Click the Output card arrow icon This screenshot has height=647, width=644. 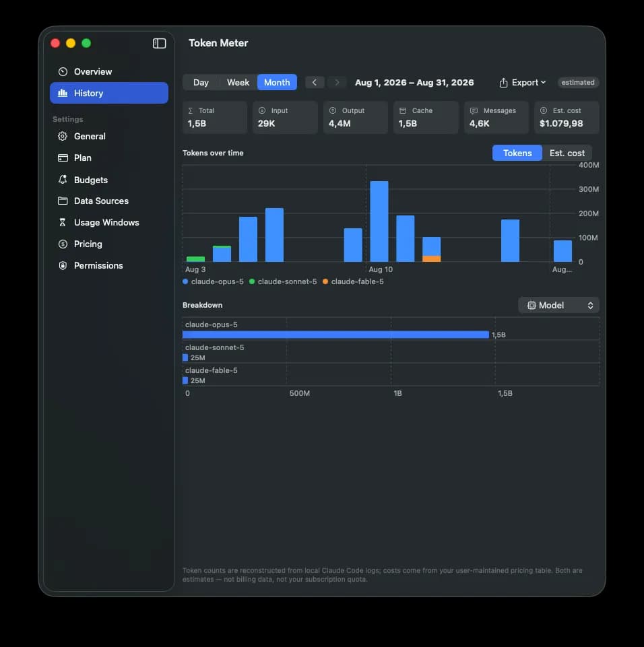click(332, 110)
